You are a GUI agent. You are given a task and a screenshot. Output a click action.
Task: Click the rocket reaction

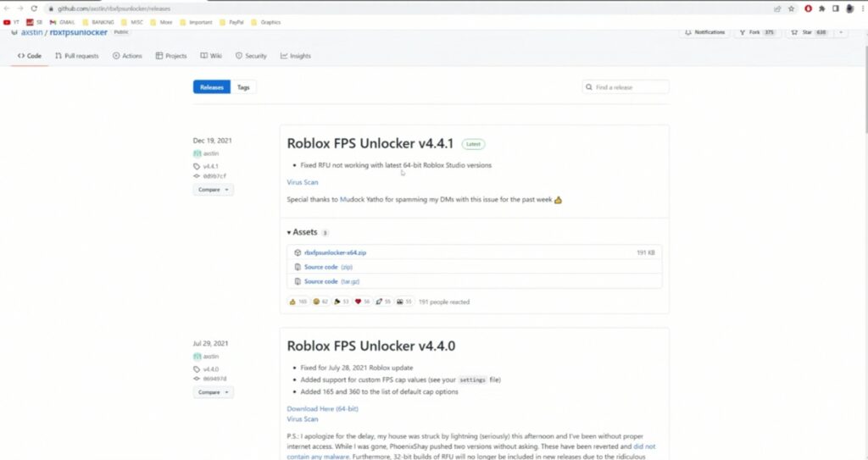pos(383,302)
